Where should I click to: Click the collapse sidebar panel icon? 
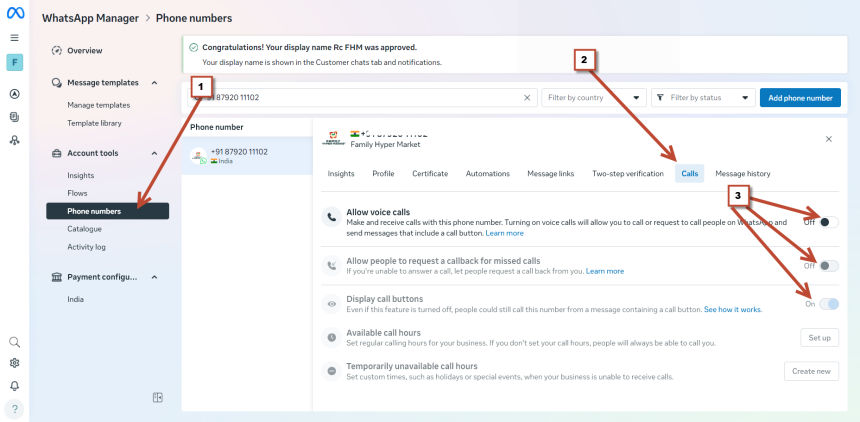coord(157,398)
